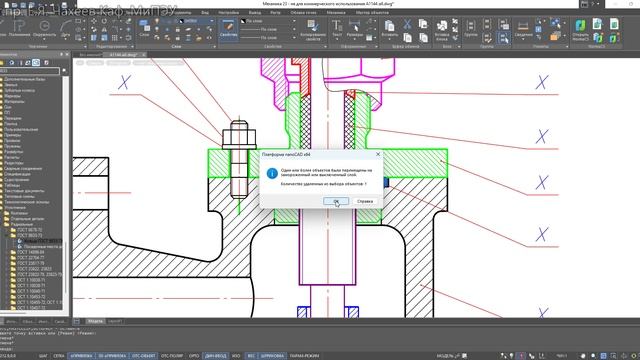The width and height of the screenshot is (640, 360).
Task: Close the A1144 drawing document tab
Action: pyautogui.click(x=144, y=55)
